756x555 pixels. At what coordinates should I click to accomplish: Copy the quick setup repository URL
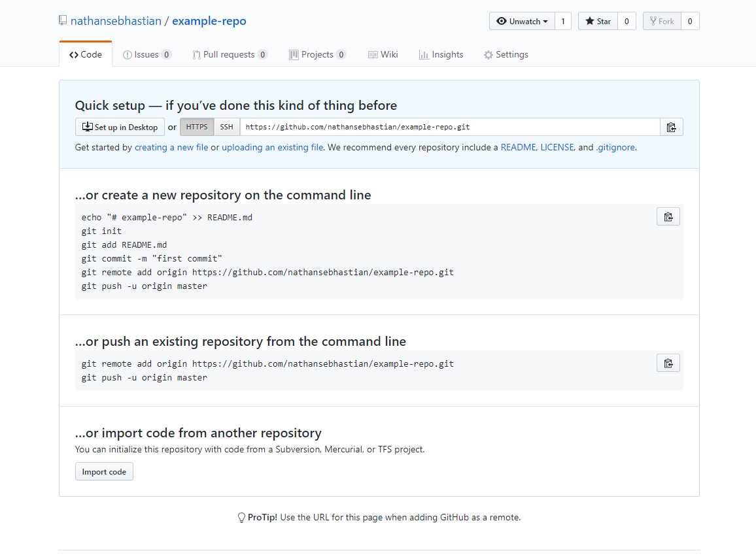point(671,127)
